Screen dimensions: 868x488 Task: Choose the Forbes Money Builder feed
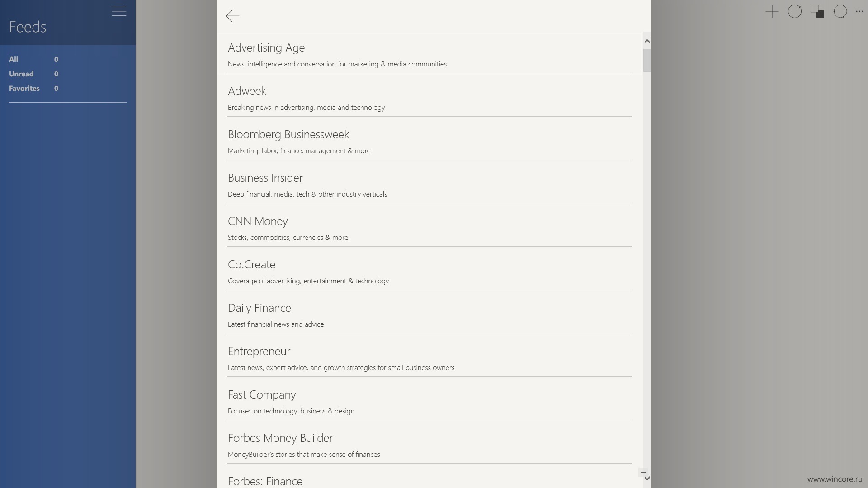point(429,444)
